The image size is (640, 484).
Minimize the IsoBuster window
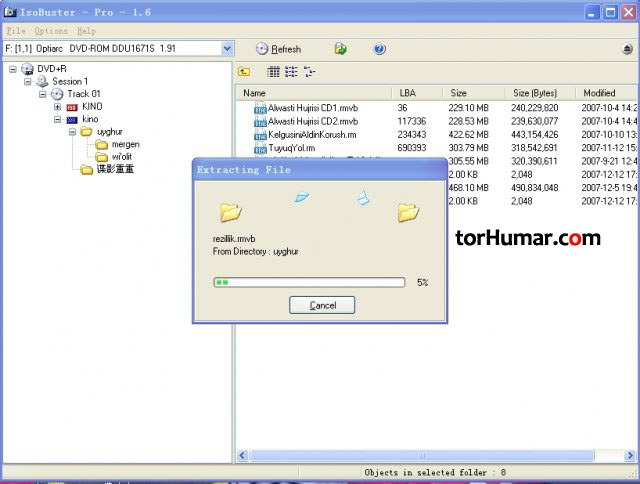591,13
